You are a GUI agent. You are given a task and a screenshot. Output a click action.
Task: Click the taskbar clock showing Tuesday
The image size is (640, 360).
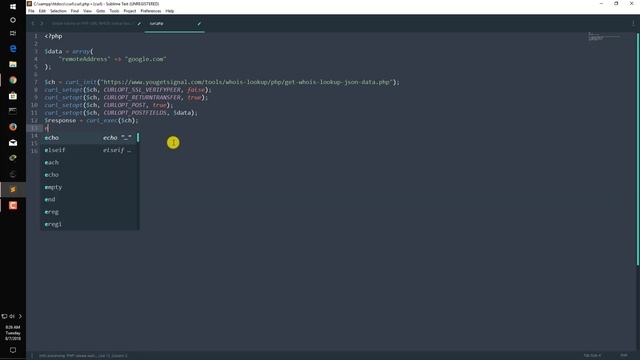coord(13,333)
